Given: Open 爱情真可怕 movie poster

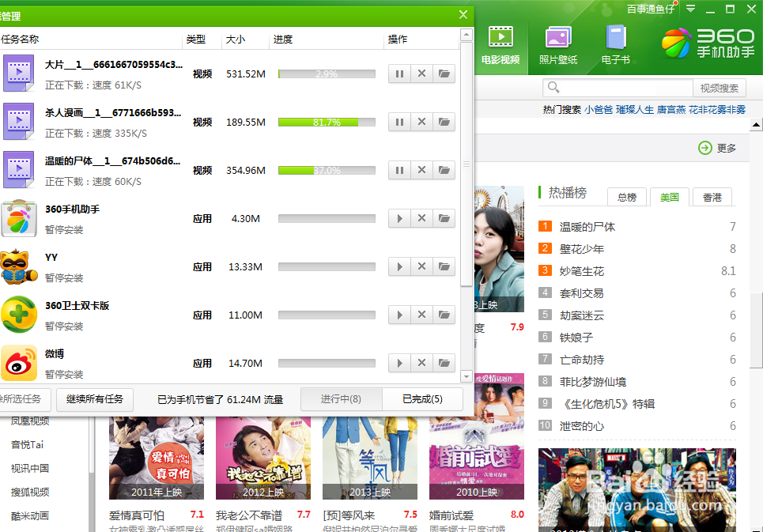Looking at the screenshot, I should 157,458.
